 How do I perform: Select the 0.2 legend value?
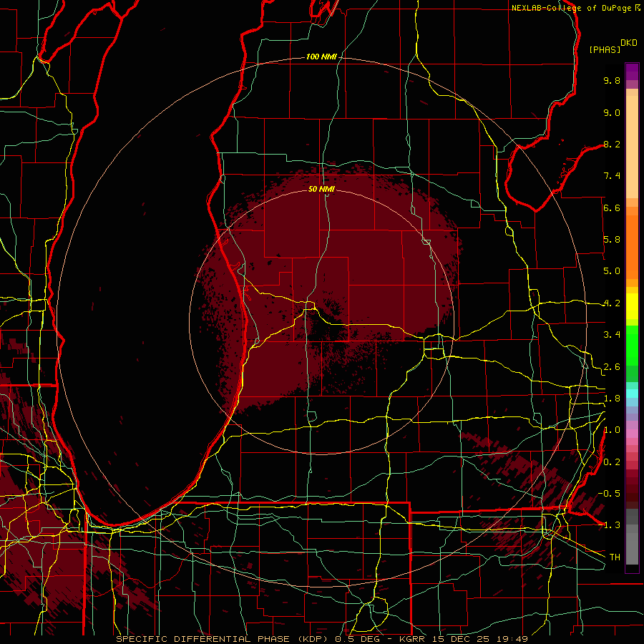pos(612,462)
